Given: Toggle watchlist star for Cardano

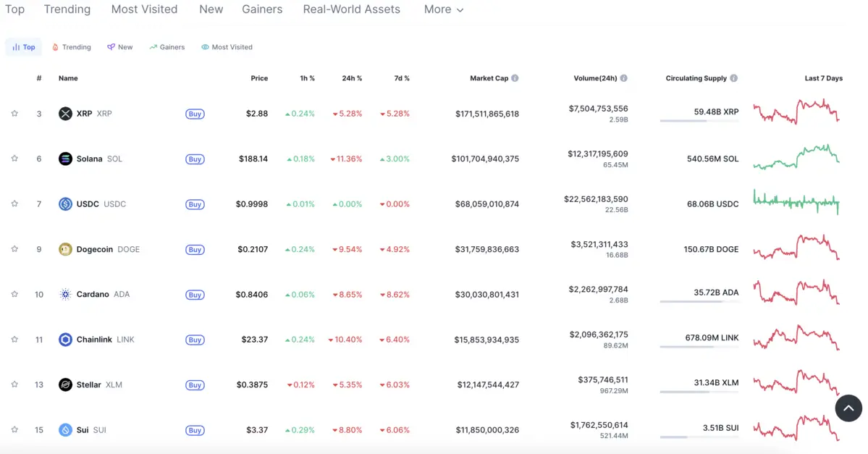Looking at the screenshot, I should 14,295.
